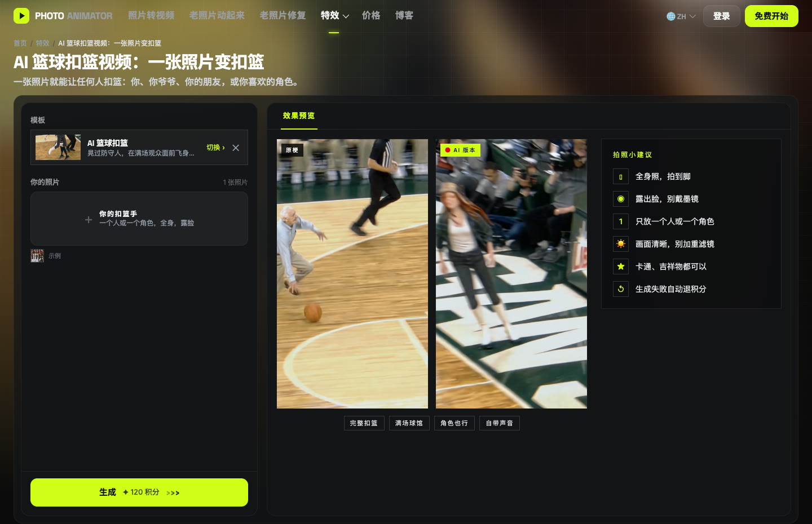Click the 自带声音 tag

click(x=500, y=423)
